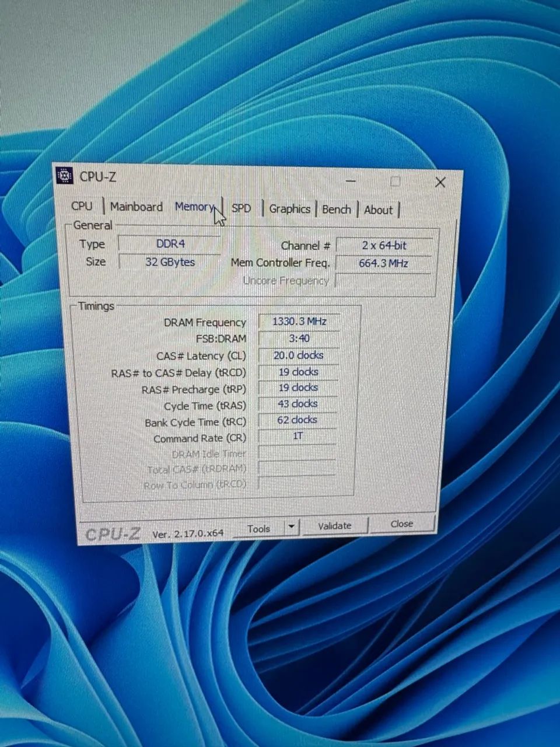The image size is (560, 747).
Task: Click the empty Total CAS# (tRDRAM) field
Action: pos(296,468)
